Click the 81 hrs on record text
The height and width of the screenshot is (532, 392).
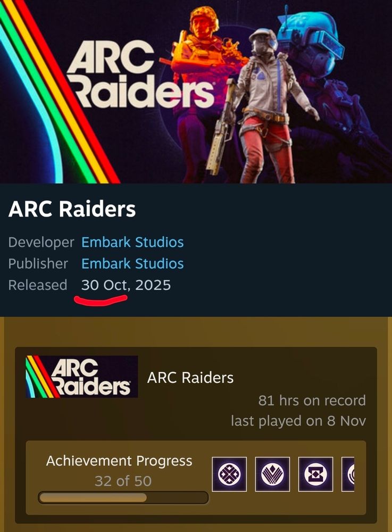point(312,401)
